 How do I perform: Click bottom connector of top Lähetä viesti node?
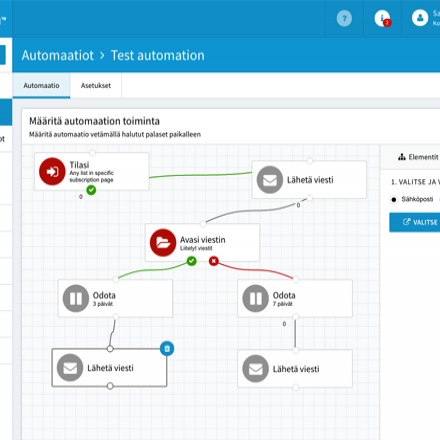(310, 198)
